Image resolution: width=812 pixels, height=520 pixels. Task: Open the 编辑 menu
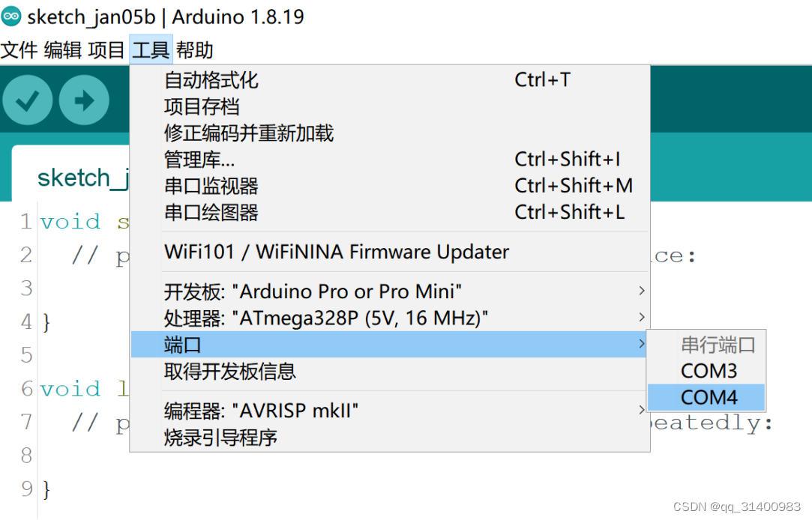coord(63,50)
